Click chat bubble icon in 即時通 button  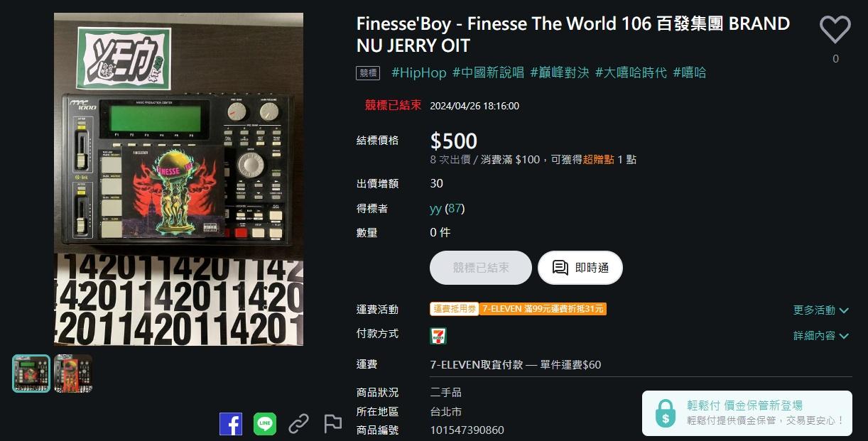pyautogui.click(x=560, y=268)
